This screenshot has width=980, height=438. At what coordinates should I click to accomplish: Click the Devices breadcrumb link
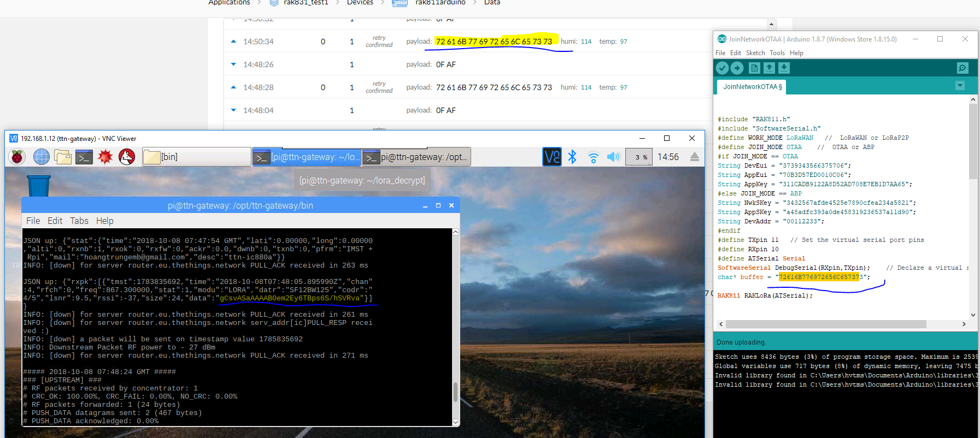360,2
